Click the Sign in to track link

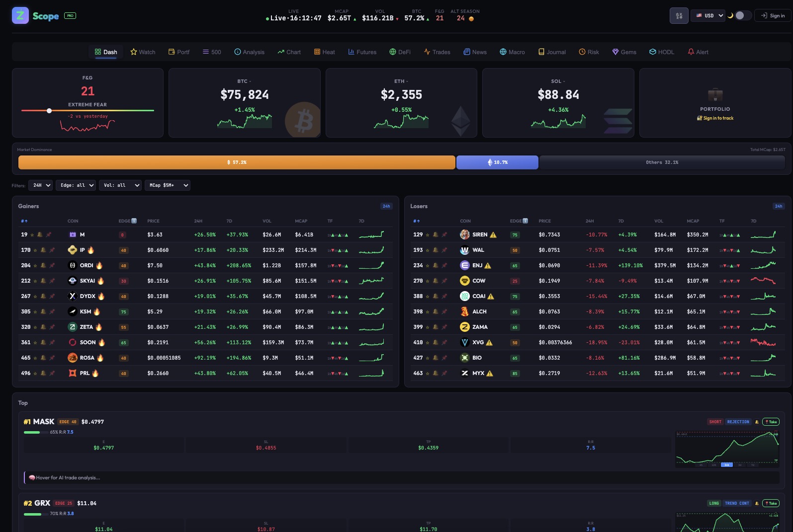715,118
